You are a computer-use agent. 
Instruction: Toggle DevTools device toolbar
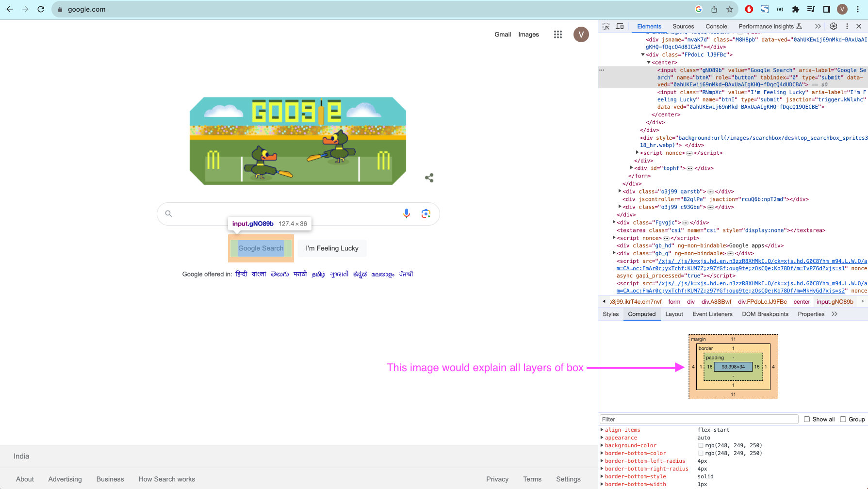[620, 26]
